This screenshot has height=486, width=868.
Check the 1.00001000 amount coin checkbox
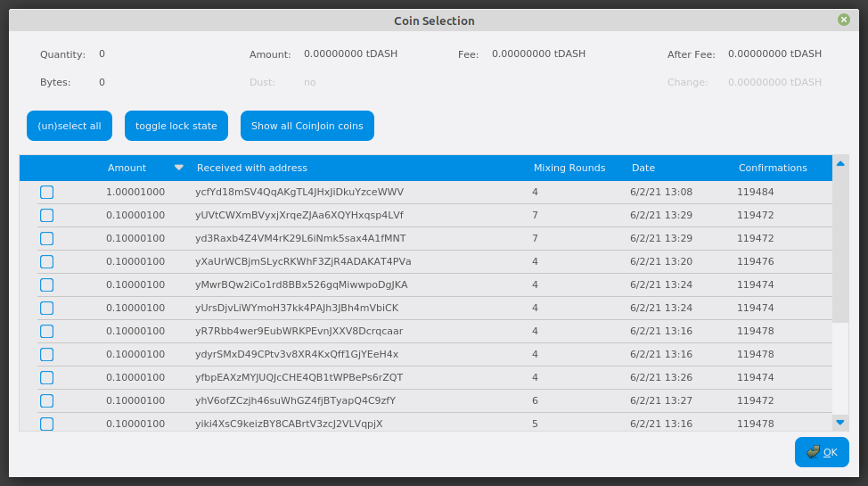point(46,193)
